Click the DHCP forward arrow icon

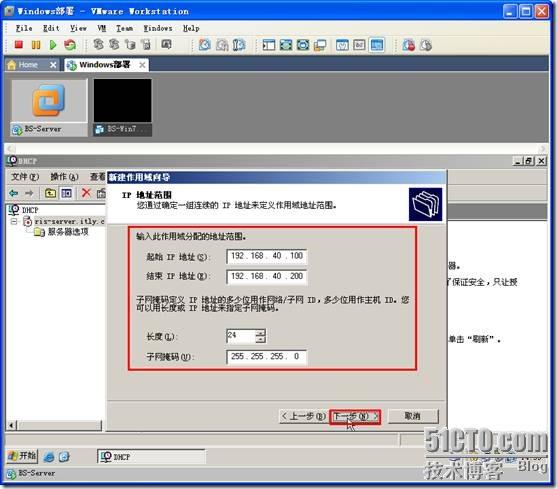29,193
